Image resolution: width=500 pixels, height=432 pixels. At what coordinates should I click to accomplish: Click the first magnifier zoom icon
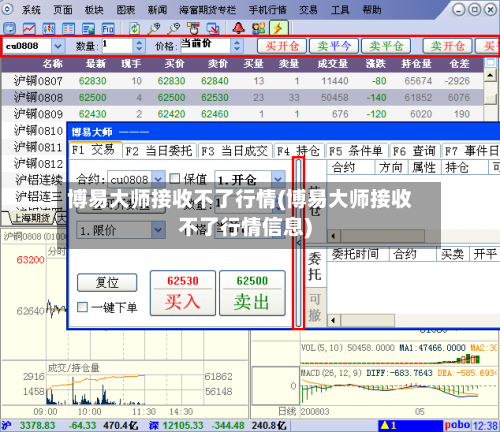154,28
